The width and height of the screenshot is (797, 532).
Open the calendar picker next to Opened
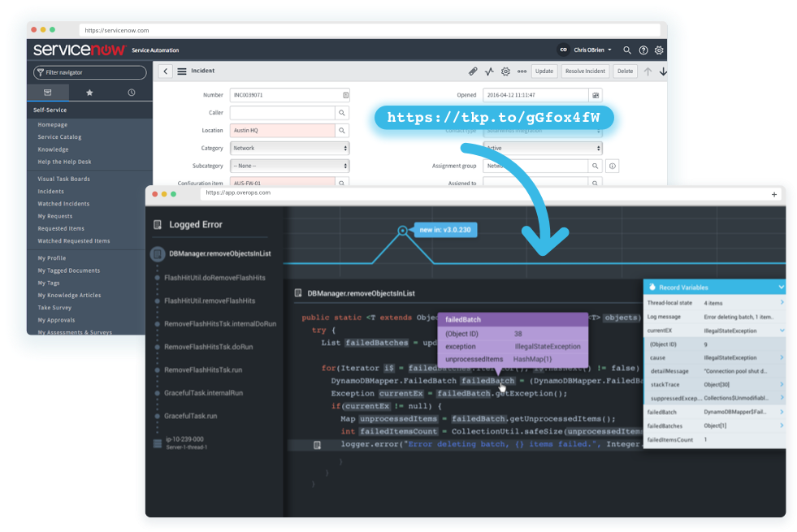(596, 95)
